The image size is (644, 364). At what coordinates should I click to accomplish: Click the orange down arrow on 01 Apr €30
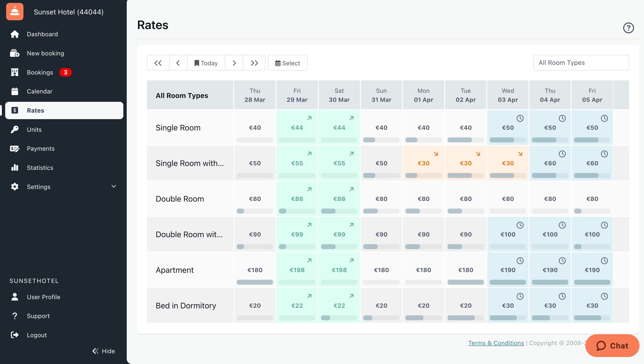coord(436,154)
